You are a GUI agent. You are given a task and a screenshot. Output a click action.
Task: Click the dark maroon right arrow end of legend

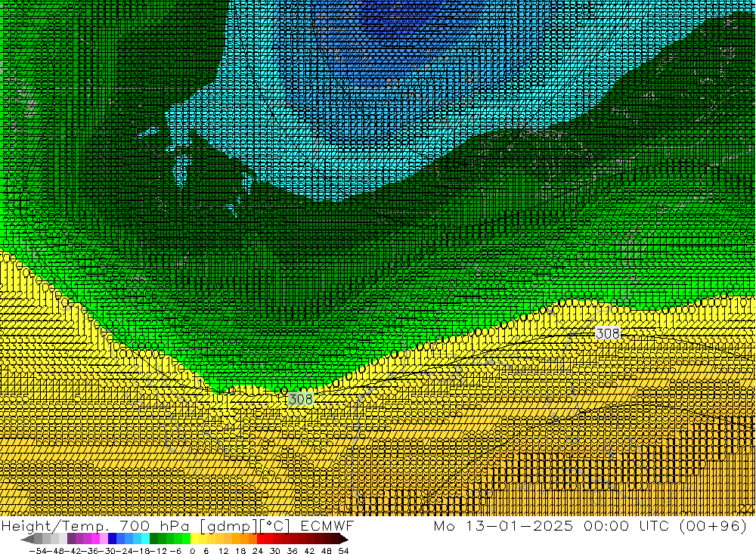click(x=344, y=540)
